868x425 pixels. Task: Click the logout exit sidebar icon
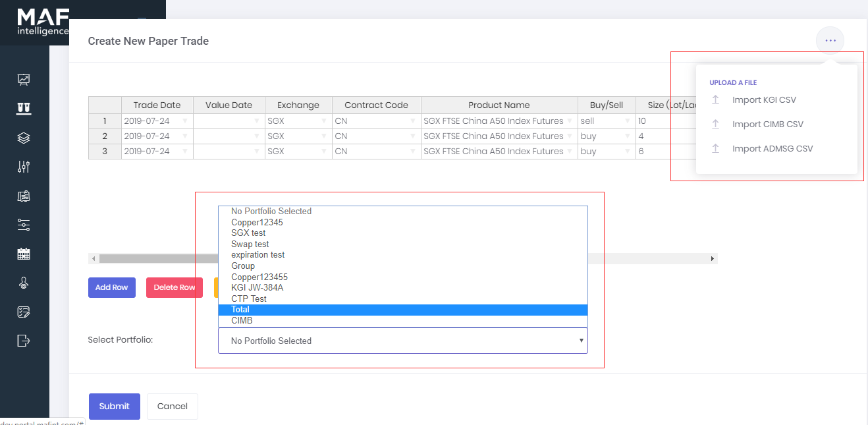pos(24,341)
